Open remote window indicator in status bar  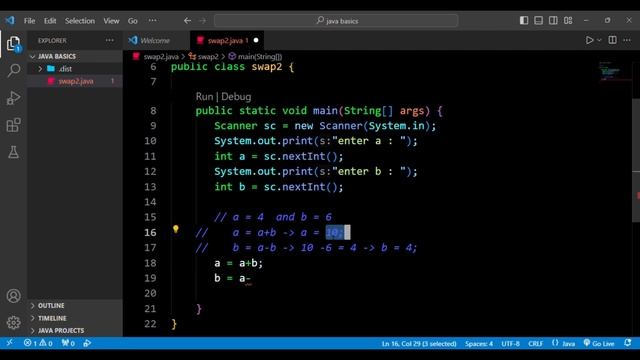point(9,343)
